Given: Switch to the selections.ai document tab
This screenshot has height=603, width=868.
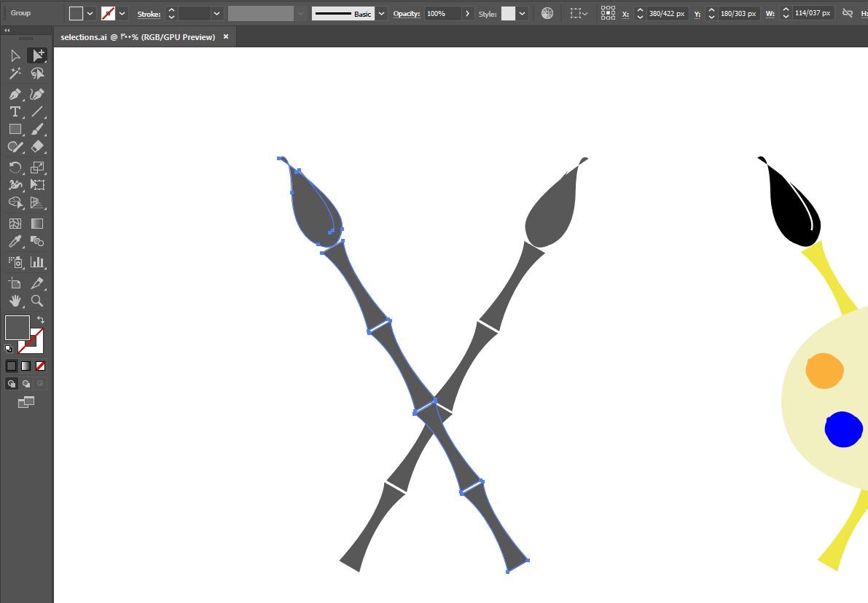Looking at the screenshot, I should point(138,37).
